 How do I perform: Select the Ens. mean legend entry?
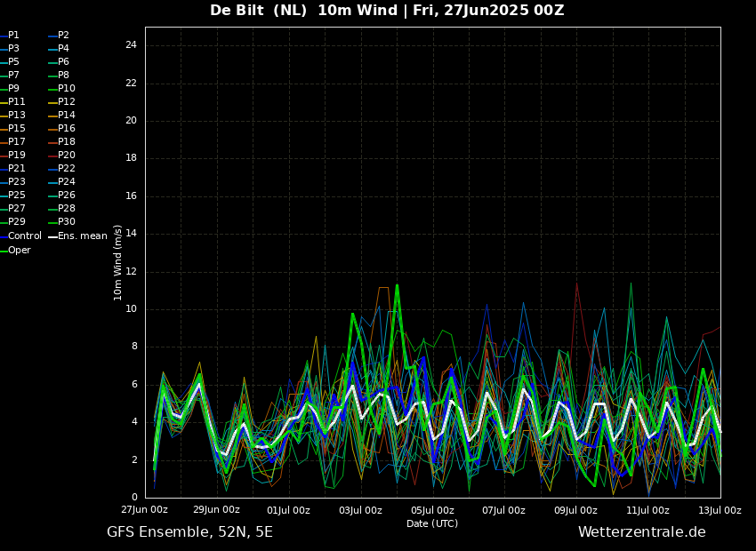[x=82, y=236]
